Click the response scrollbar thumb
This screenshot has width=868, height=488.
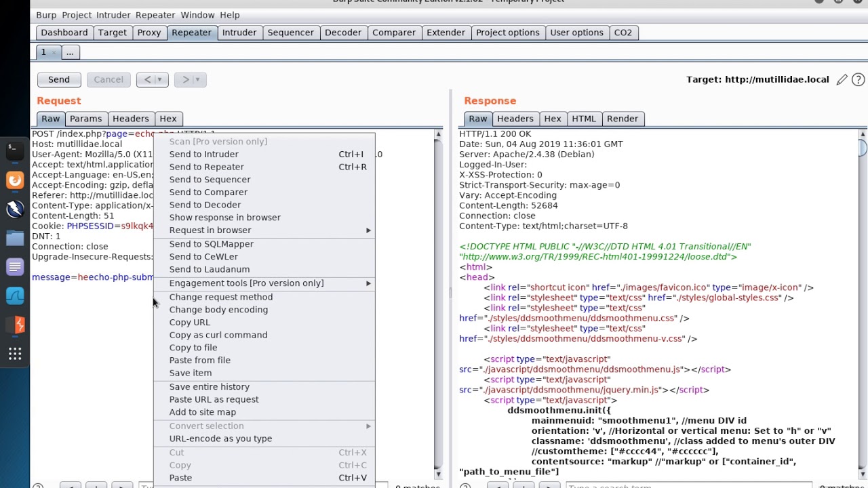click(863, 148)
